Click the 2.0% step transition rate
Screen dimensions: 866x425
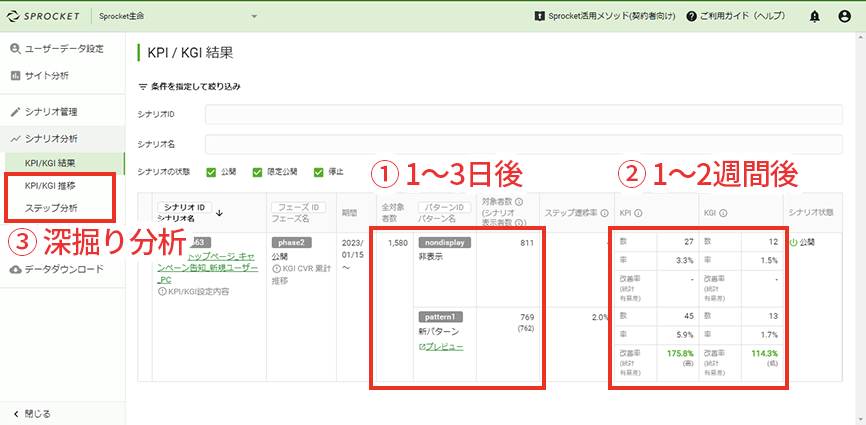600,317
